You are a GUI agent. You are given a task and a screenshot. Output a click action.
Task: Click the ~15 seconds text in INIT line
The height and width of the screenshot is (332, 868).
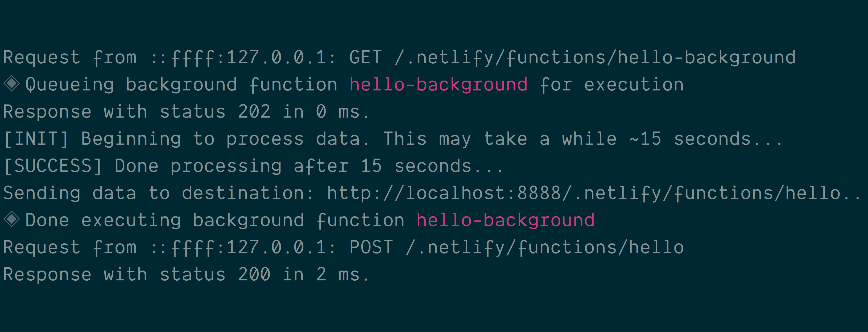pyautogui.click(x=689, y=139)
